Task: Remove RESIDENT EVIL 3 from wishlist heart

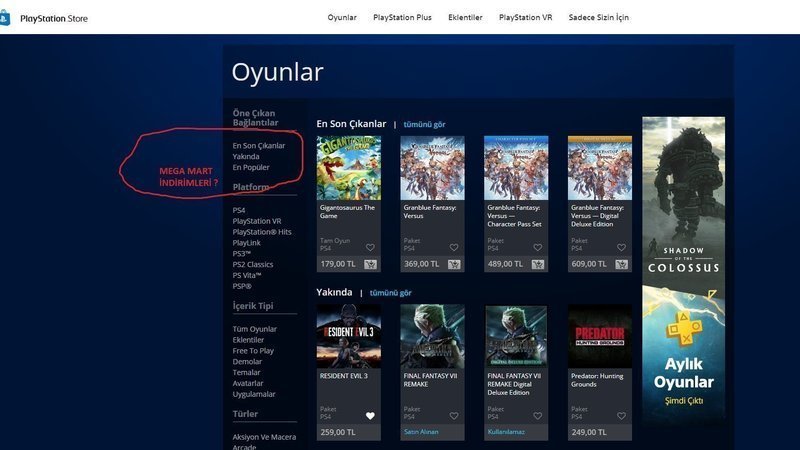Action: (370, 416)
